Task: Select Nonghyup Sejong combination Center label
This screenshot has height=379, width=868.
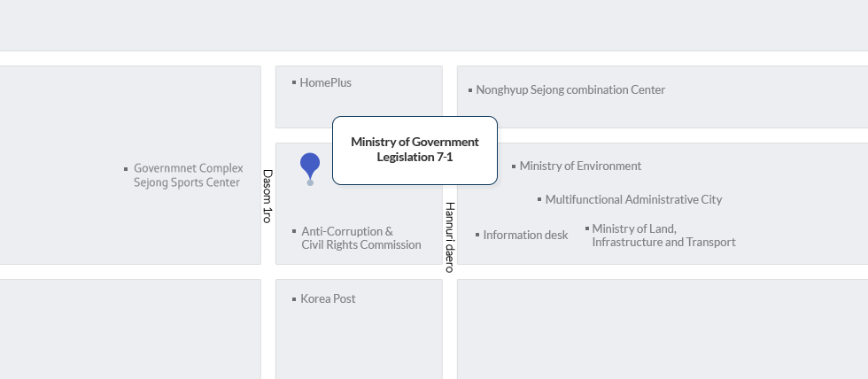Action: (570, 89)
